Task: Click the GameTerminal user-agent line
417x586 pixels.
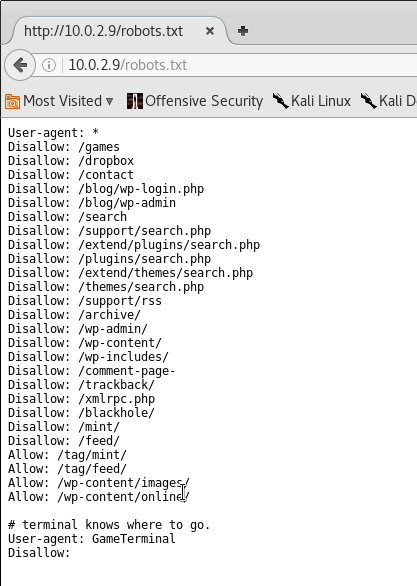Action: [92, 539]
